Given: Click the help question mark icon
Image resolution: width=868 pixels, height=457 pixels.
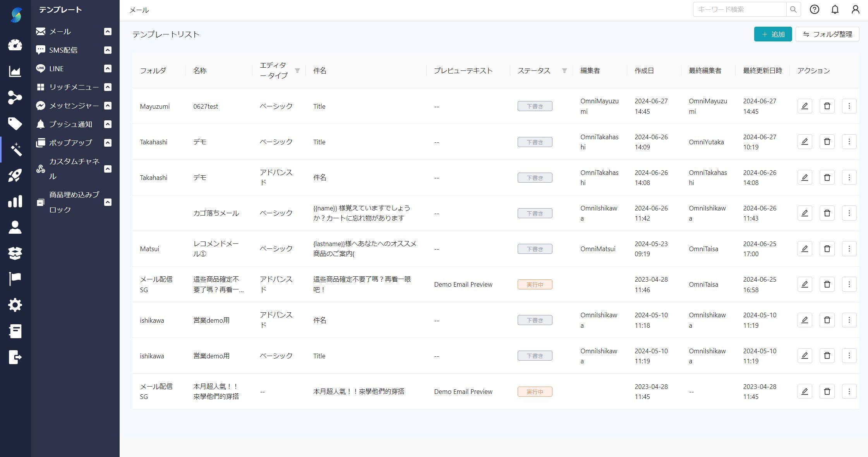Looking at the screenshot, I should click(814, 10).
